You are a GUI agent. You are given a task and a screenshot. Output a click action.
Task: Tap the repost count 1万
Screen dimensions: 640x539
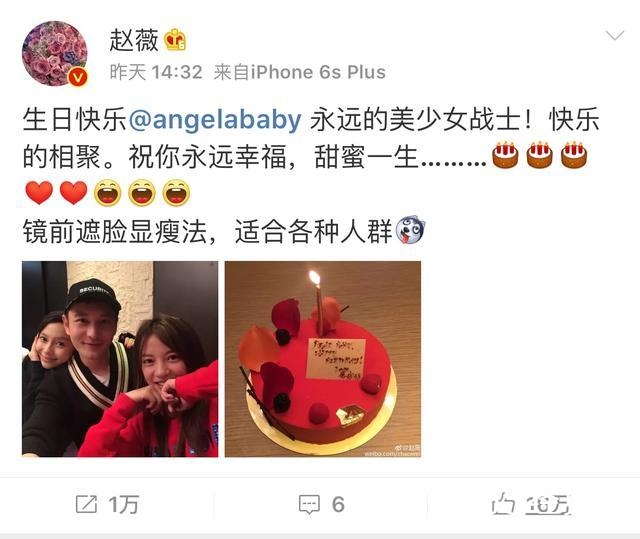(124, 505)
